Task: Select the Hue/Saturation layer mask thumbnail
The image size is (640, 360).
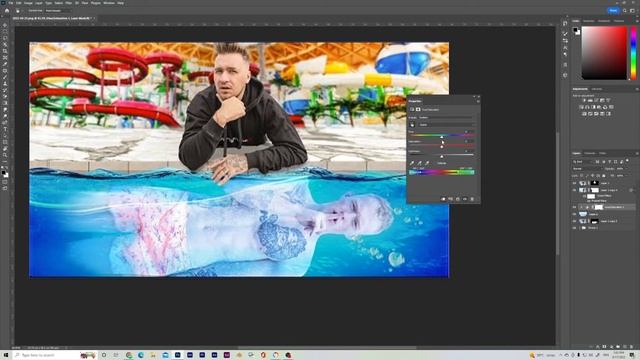Action: click(599, 207)
